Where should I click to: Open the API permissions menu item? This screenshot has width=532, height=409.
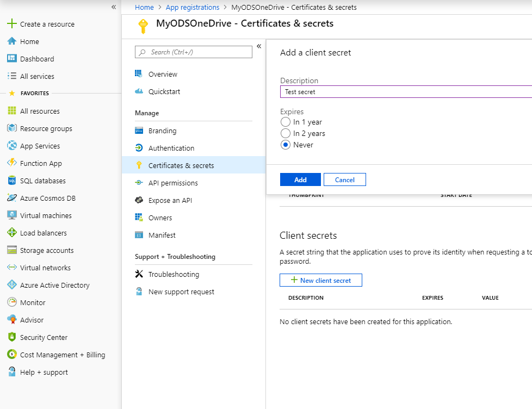click(173, 183)
